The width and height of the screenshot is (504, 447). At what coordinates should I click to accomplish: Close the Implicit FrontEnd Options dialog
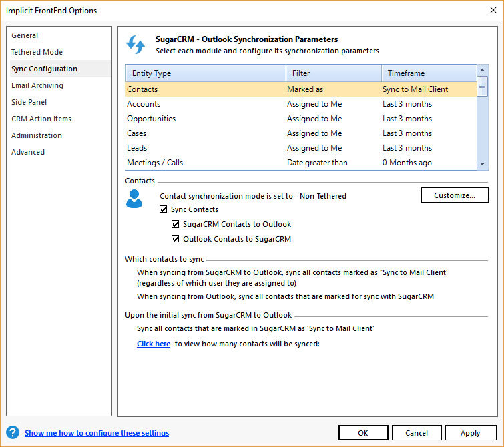493,10
